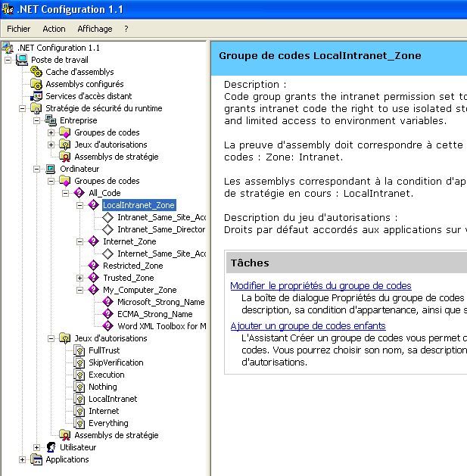Select the Internet_Zone tree item
The image size is (467, 476).
click(129, 241)
